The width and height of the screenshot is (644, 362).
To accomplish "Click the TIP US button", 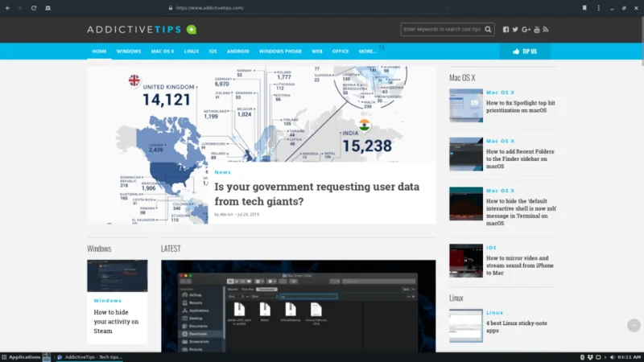I will (x=525, y=51).
